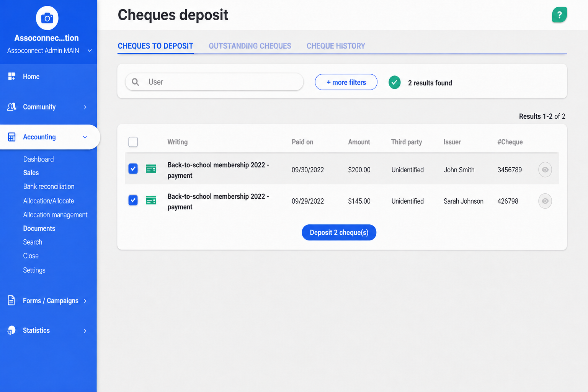Switch to the Outstanding Cheques tab
The image size is (588, 392).
point(250,46)
